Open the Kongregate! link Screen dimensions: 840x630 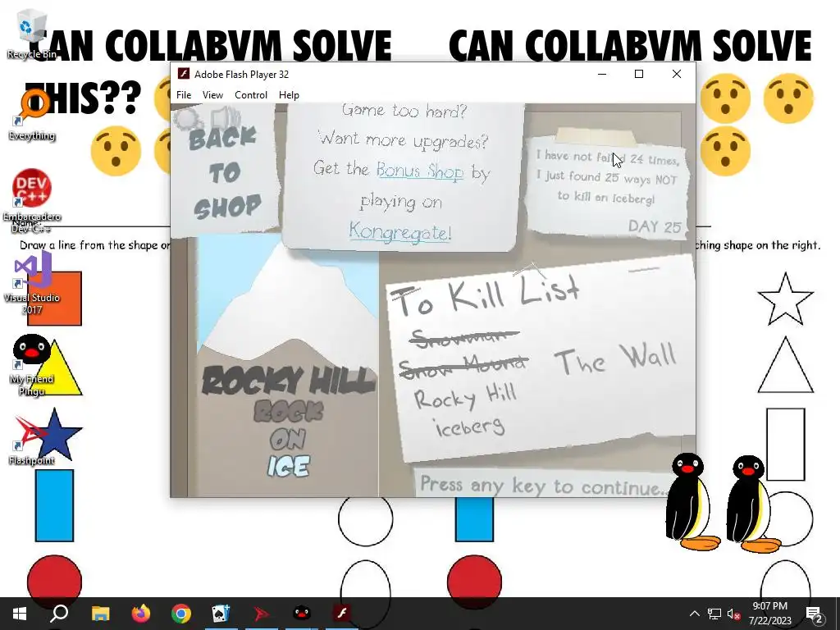(x=400, y=231)
